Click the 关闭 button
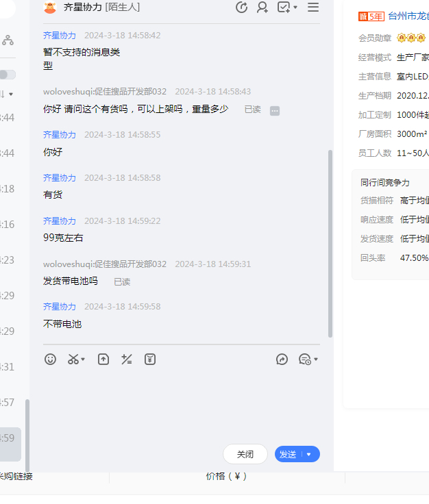 tap(245, 454)
